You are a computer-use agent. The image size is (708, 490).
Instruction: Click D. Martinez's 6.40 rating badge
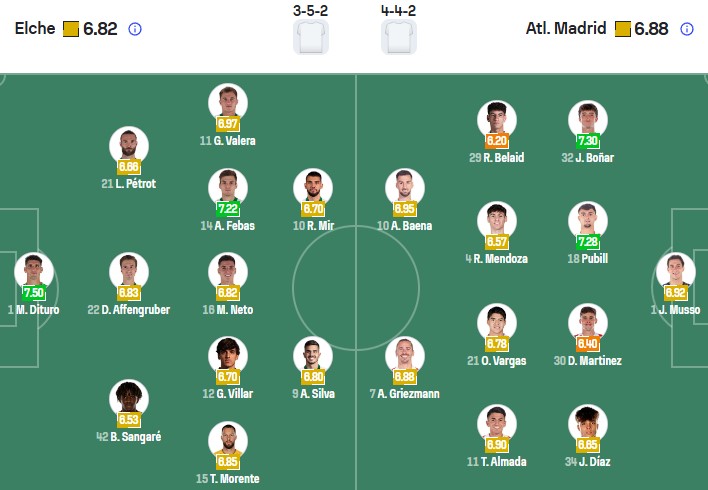[x=587, y=344]
